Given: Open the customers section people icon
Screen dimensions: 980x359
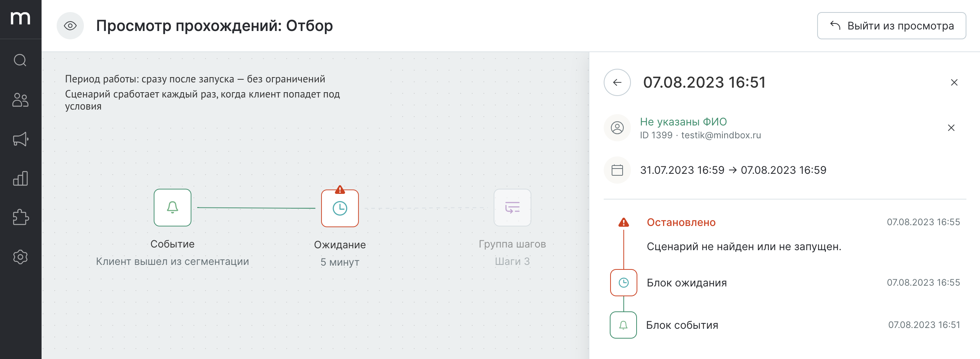Looking at the screenshot, I should tap(20, 100).
